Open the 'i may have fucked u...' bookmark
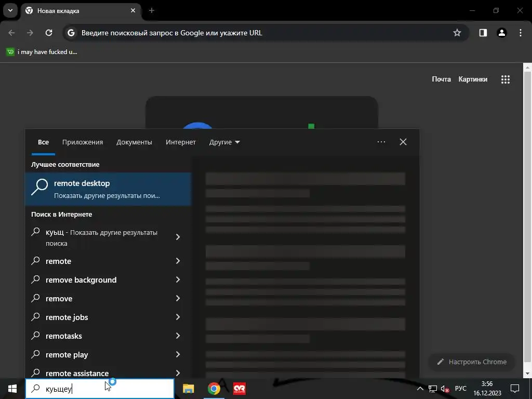 [42, 52]
